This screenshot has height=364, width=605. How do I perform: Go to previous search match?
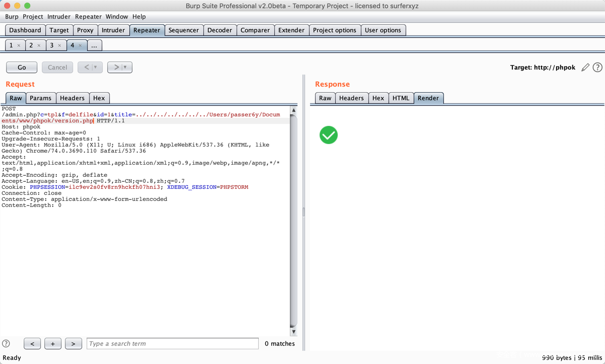click(32, 344)
